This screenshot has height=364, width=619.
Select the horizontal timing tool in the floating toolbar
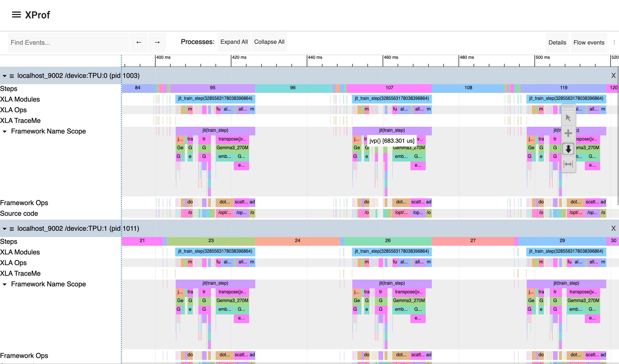pos(568,164)
